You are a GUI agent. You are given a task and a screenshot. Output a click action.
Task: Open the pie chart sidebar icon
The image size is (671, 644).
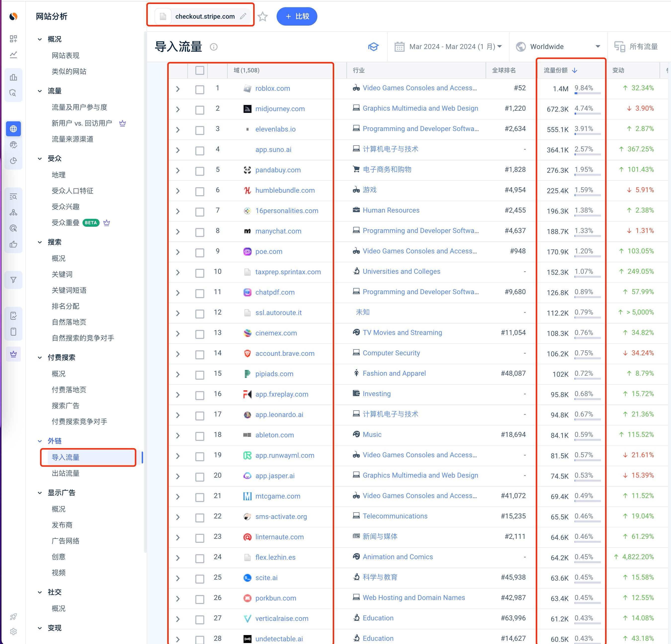[x=13, y=161]
